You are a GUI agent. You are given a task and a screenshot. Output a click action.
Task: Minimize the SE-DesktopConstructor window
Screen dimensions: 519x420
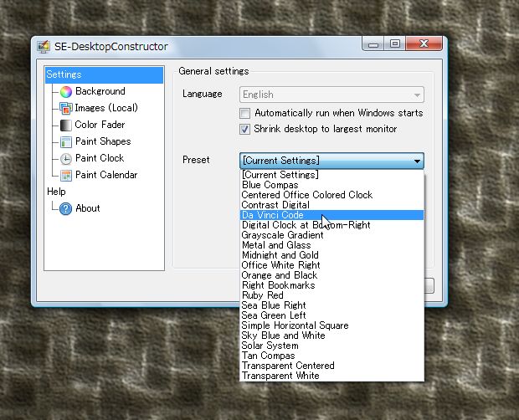(x=373, y=44)
